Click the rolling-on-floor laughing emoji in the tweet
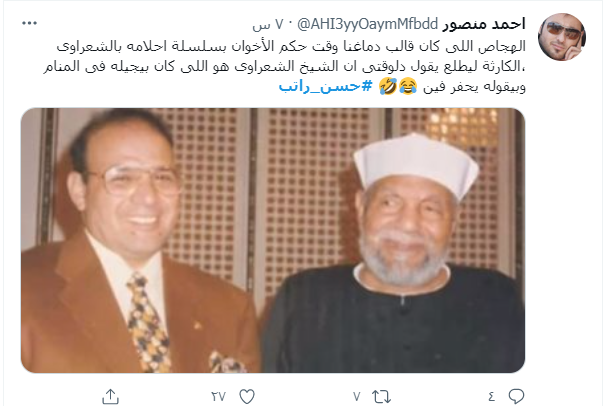The width and height of the screenshot is (605, 406). 388,86
